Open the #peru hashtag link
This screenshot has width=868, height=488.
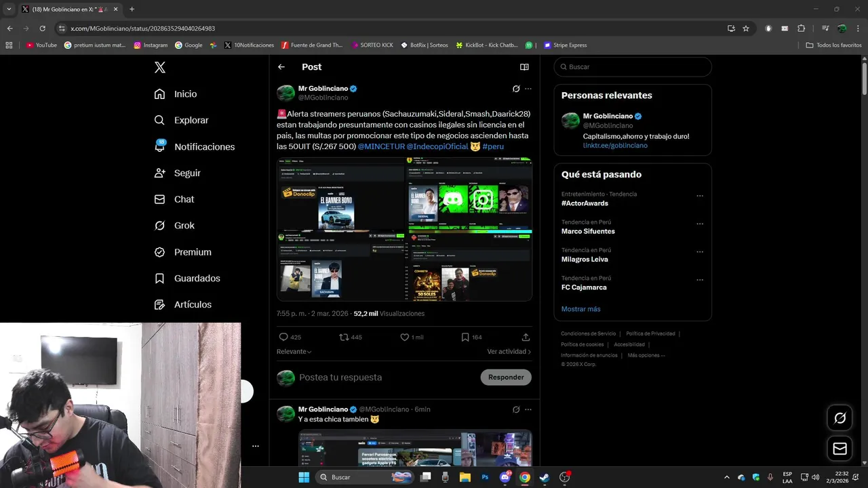coord(493,146)
